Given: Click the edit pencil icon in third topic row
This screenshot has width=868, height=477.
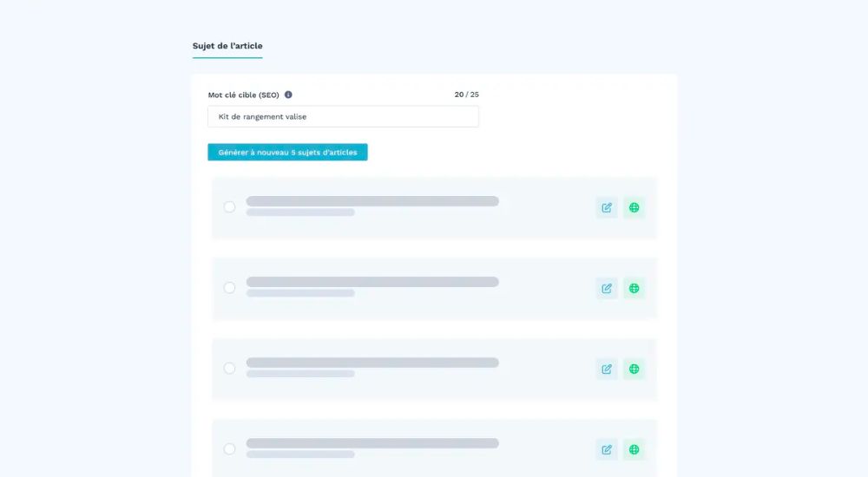Looking at the screenshot, I should coord(607,369).
